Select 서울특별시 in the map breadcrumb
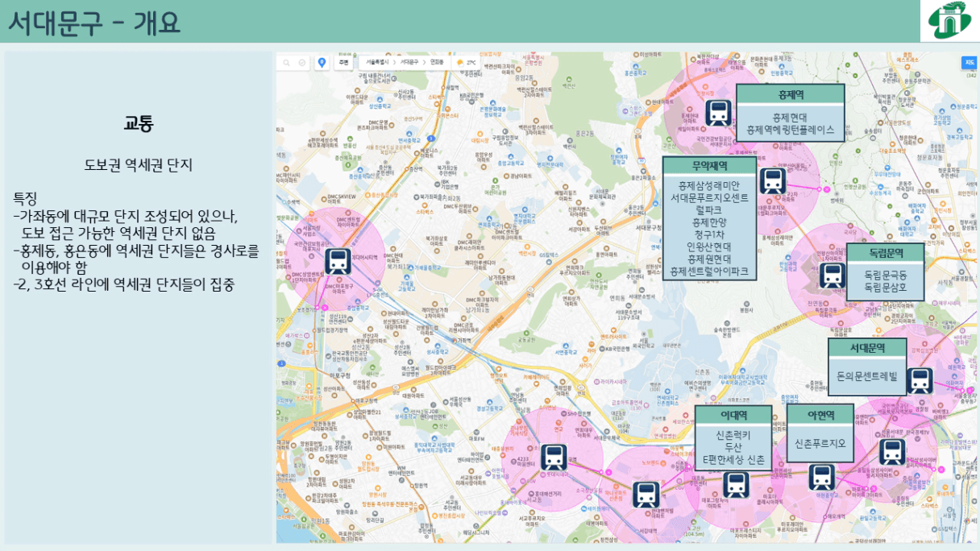Viewport: 980px width, 551px height. [x=376, y=62]
